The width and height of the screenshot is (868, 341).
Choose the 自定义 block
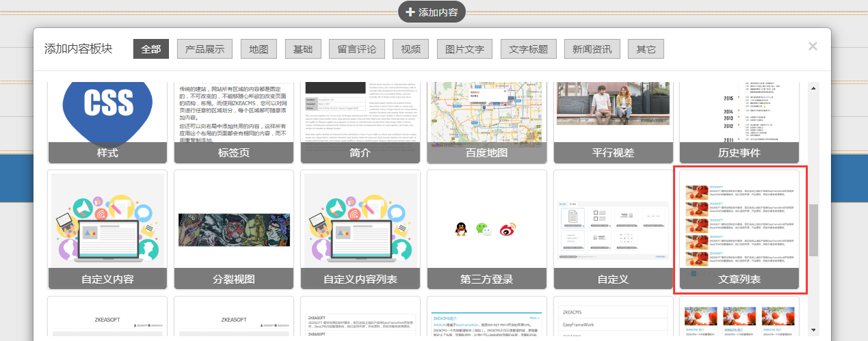click(613, 230)
